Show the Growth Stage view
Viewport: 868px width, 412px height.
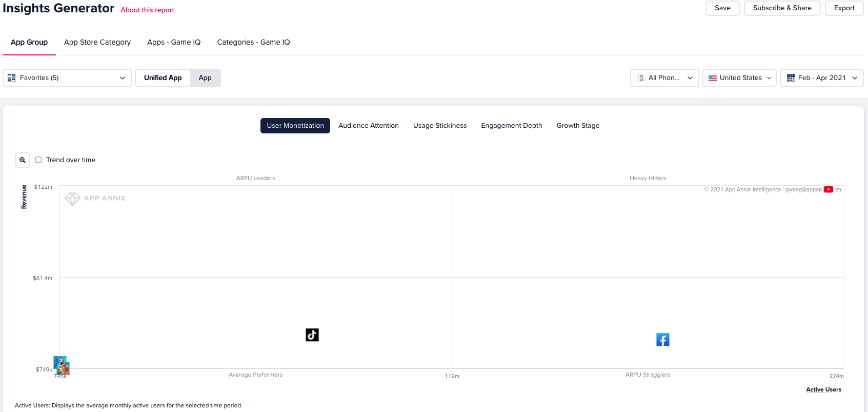click(578, 126)
